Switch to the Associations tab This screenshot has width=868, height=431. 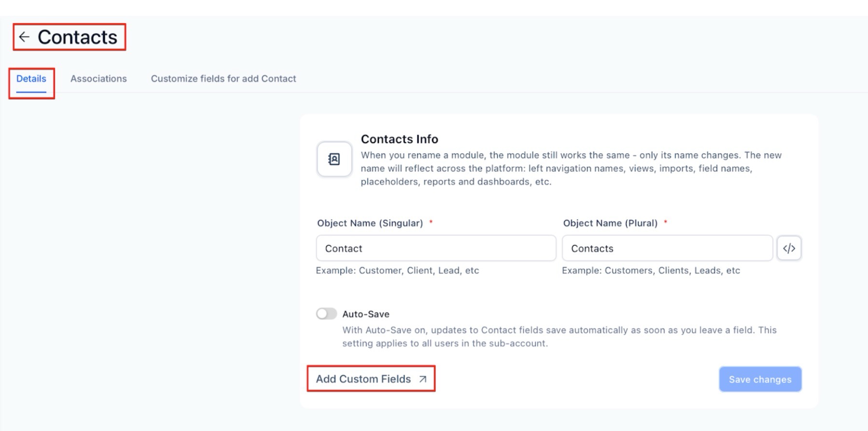(98, 79)
